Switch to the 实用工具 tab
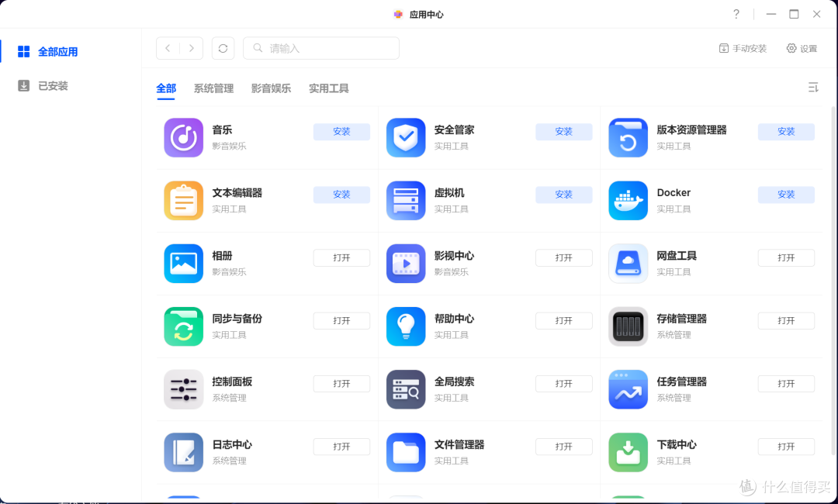This screenshot has height=504, width=838. [329, 88]
